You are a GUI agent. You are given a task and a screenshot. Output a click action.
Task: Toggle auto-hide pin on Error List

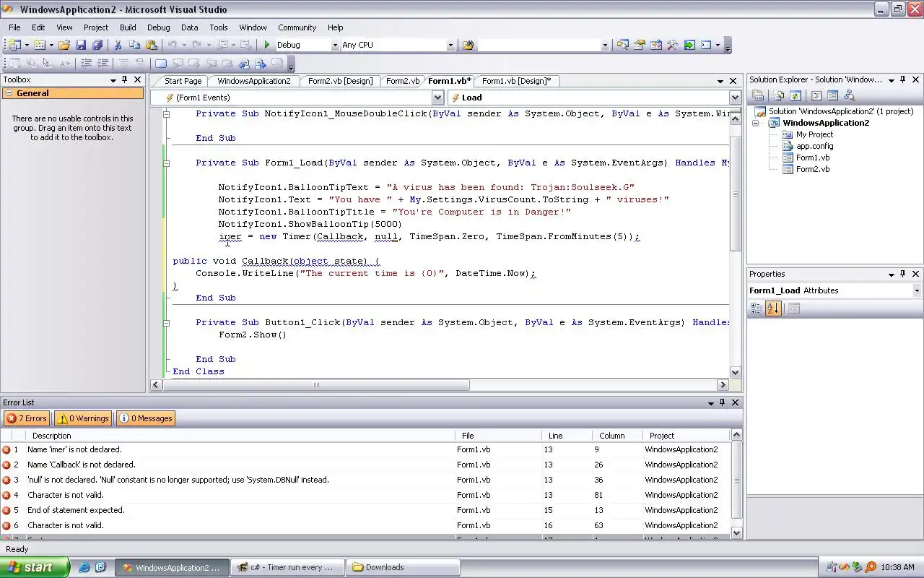coord(722,402)
